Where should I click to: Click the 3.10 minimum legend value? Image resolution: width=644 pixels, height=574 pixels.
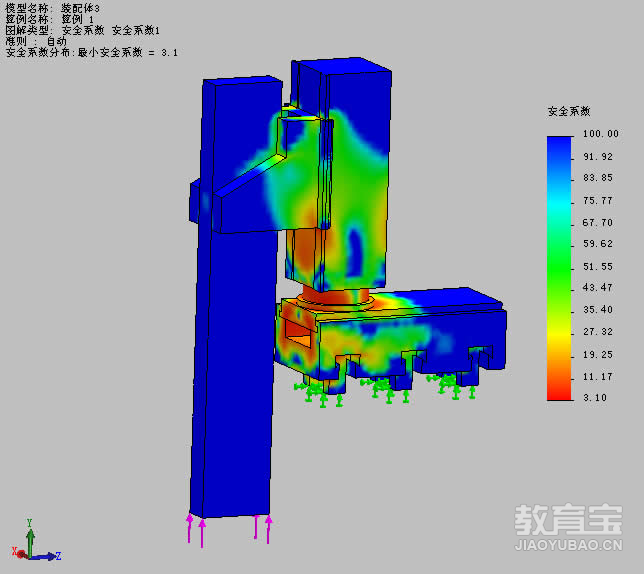600,398
